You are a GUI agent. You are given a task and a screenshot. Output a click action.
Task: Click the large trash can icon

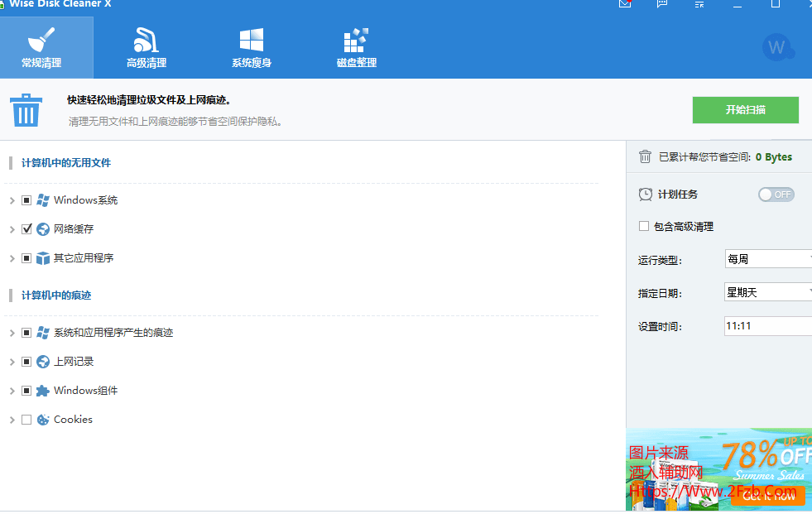pyautogui.click(x=26, y=110)
